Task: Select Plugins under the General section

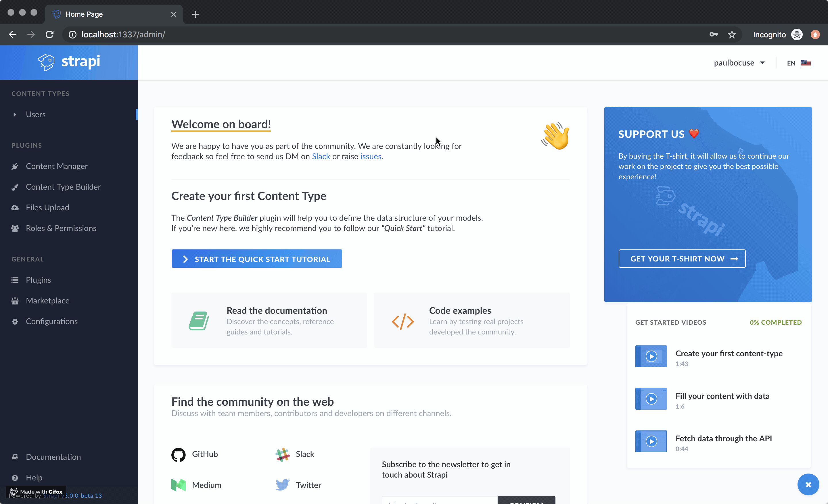Action: [x=38, y=279]
